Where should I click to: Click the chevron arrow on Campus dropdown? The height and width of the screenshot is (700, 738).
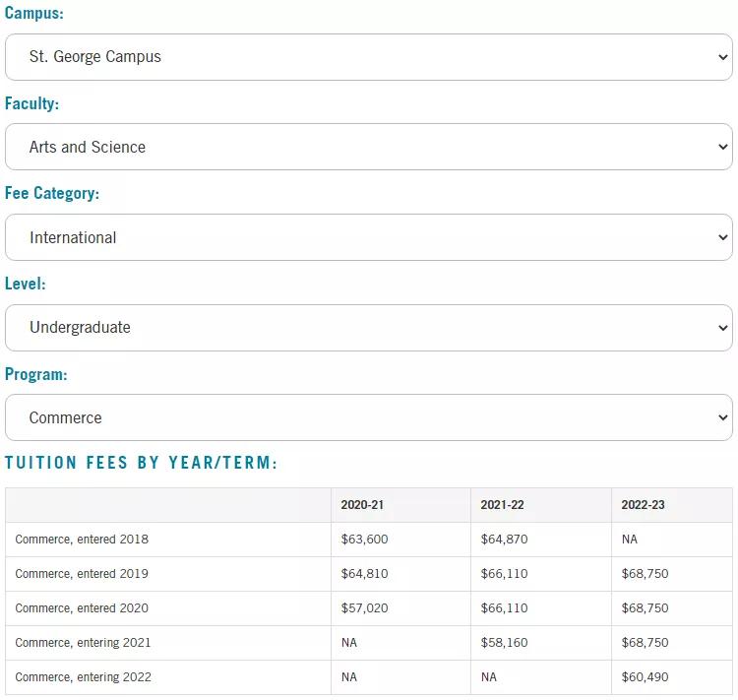tap(723, 57)
